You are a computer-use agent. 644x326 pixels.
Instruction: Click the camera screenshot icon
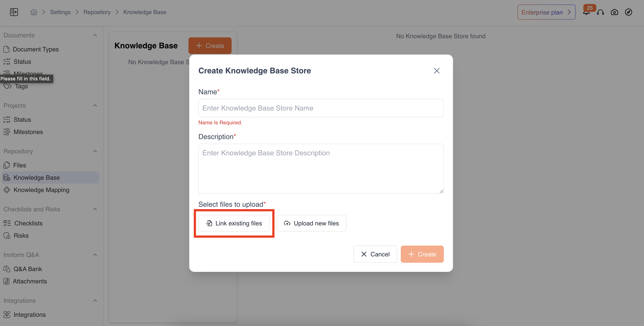(x=614, y=12)
